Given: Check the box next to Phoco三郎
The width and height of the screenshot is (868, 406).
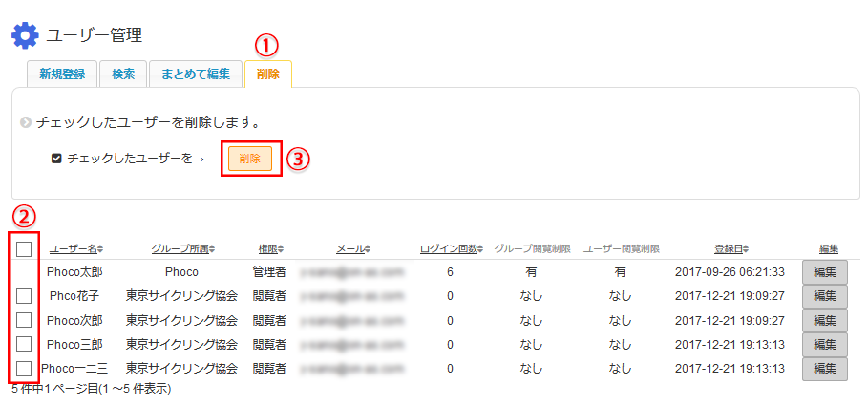Looking at the screenshot, I should click(24, 344).
